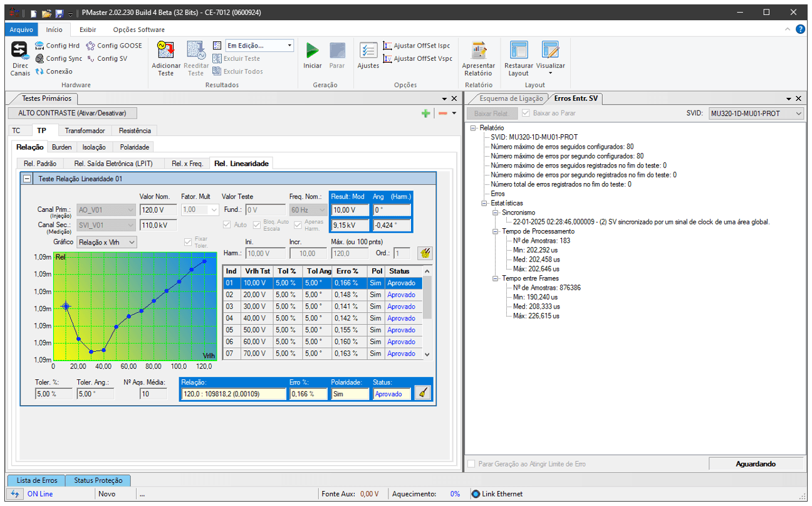This screenshot has width=812, height=506.
Task: Click the green plus add test icon
Action: 426,113
